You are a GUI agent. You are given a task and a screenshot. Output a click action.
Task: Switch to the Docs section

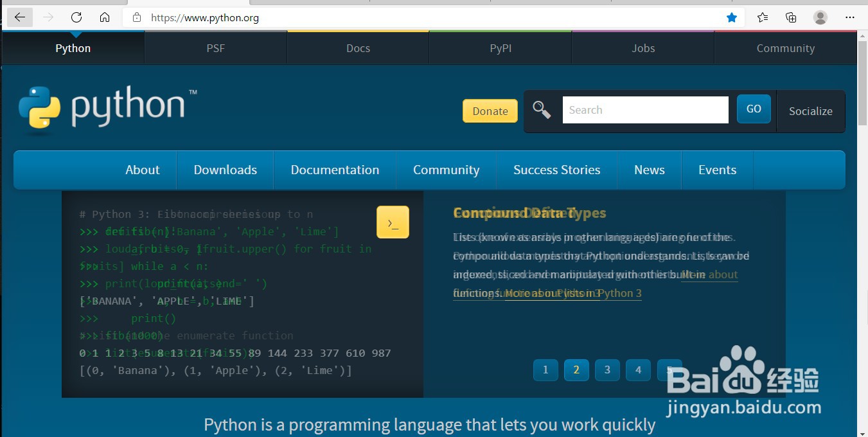(x=358, y=48)
